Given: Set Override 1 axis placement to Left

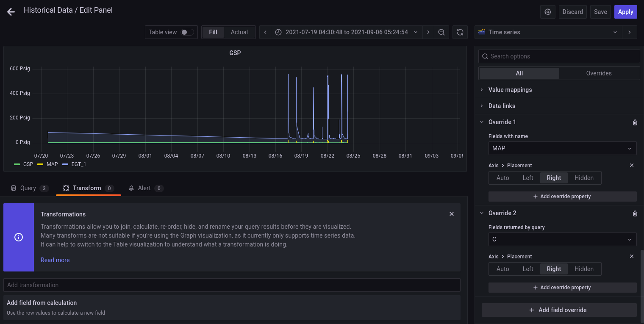Looking at the screenshot, I should 528,178.
